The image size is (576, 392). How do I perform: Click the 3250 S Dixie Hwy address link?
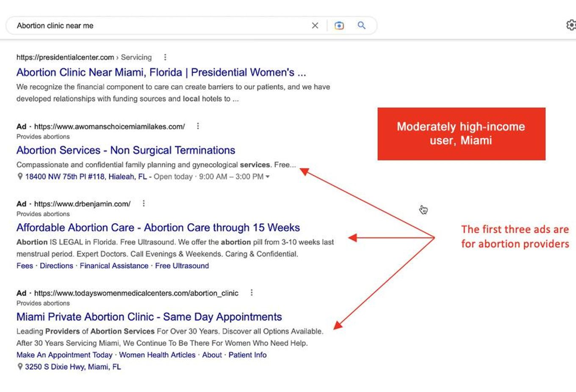(x=73, y=367)
